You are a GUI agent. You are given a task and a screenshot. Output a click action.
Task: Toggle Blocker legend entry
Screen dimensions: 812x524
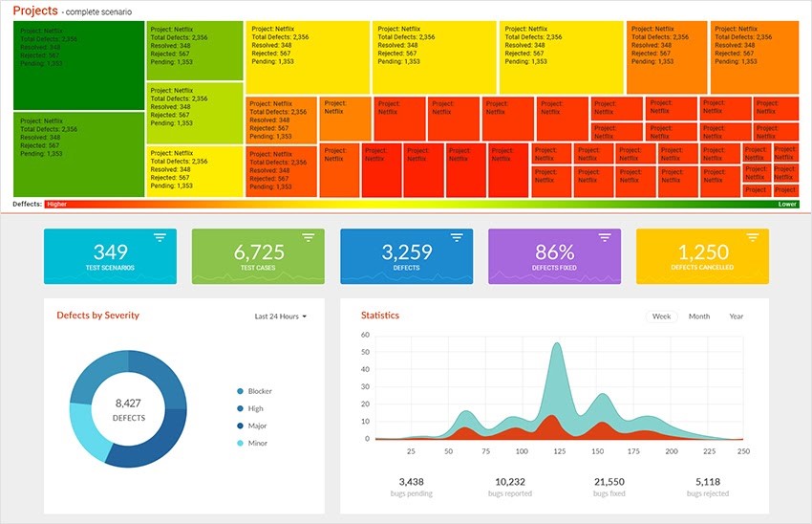click(254, 391)
